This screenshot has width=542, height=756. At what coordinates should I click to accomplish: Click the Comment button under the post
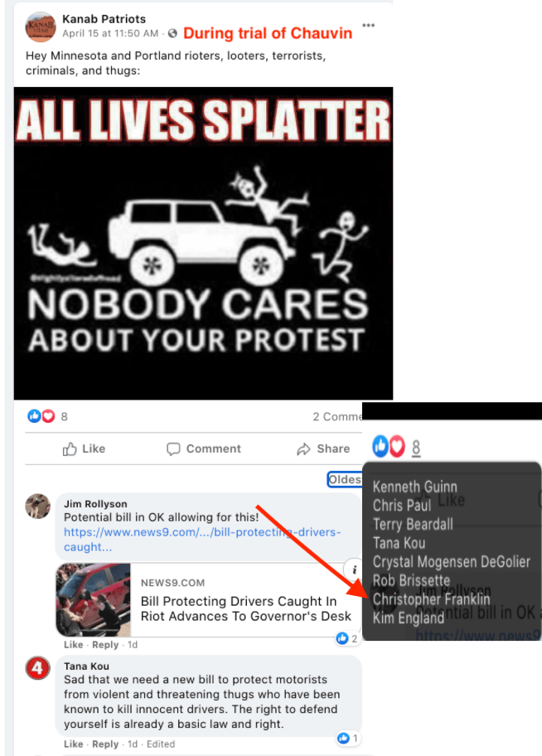point(204,449)
